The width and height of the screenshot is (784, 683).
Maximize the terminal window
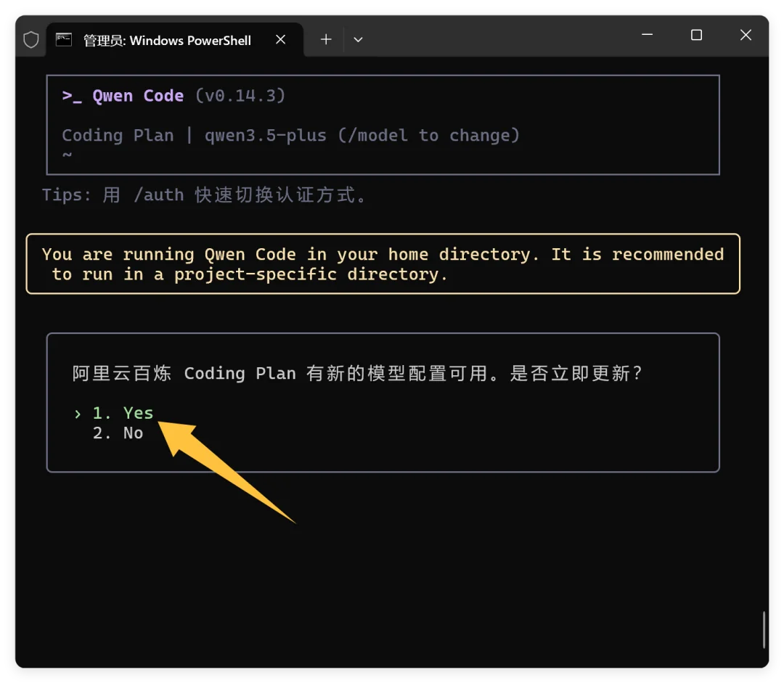point(696,35)
